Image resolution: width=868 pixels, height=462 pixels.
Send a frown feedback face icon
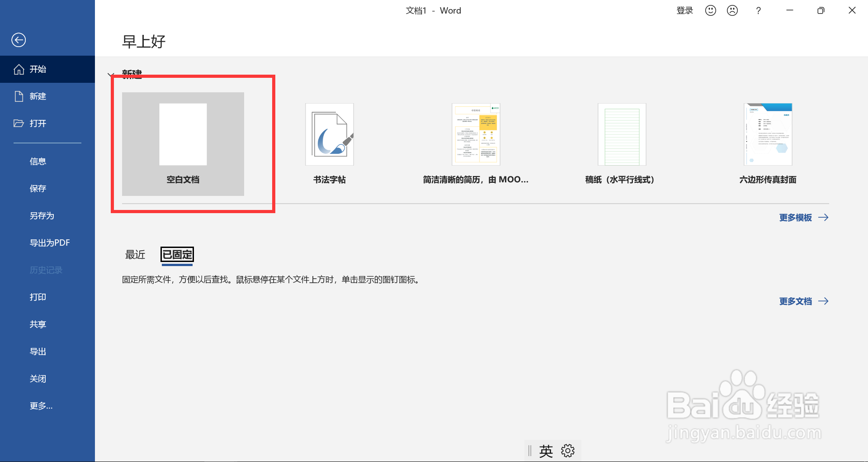click(x=732, y=10)
